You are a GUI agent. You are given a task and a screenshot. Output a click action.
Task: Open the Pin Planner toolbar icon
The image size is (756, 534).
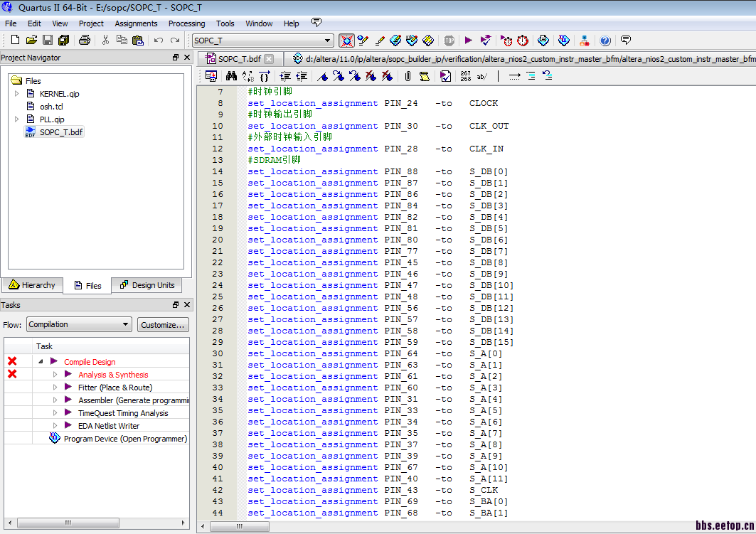tap(396, 41)
